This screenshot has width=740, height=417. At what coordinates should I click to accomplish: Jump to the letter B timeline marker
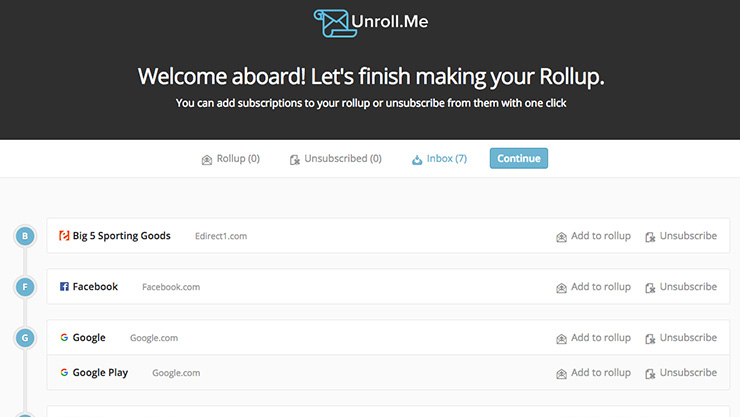tap(25, 236)
